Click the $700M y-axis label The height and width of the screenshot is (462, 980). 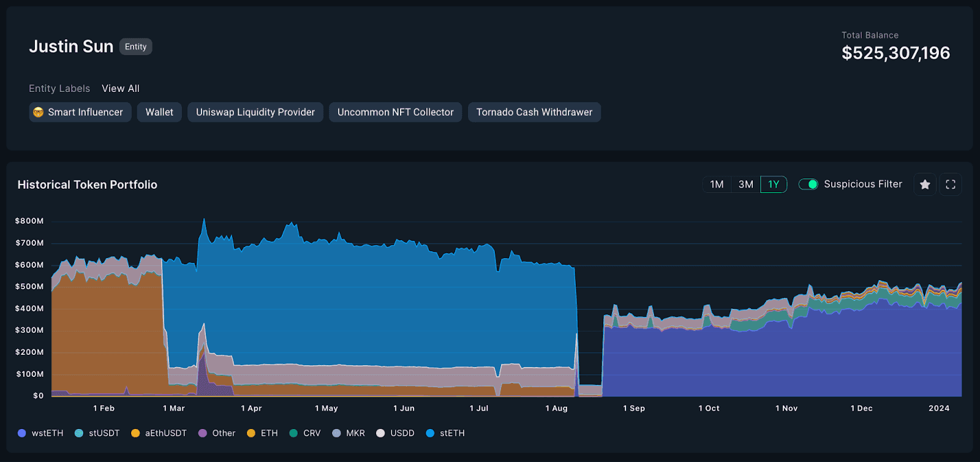[29, 243]
